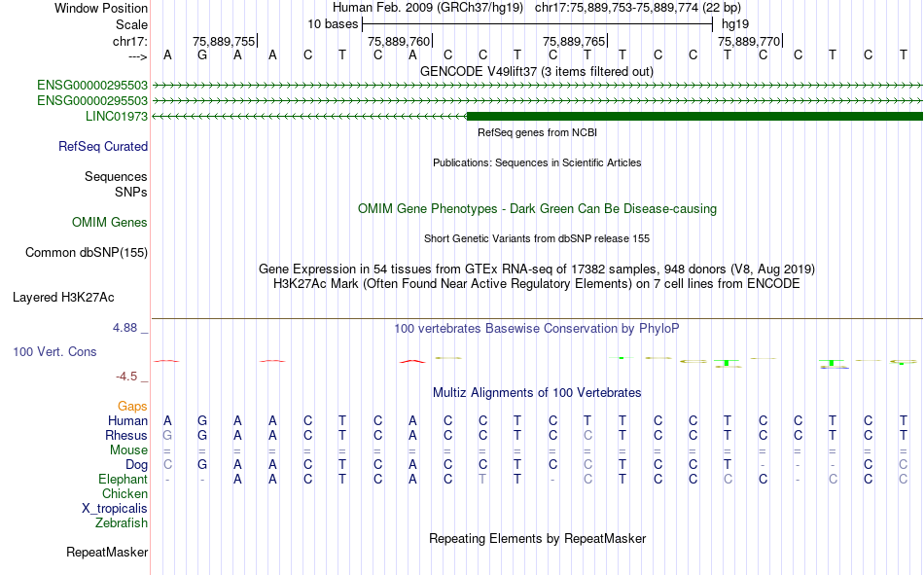This screenshot has width=924, height=575.
Task: Select the Human species label
Action: [127, 420]
